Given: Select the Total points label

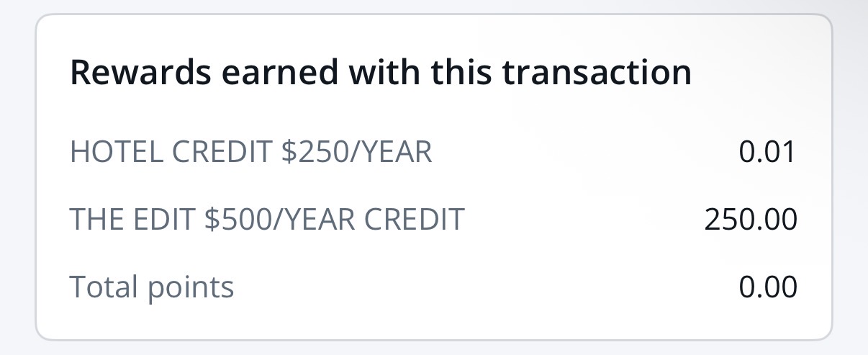Looking at the screenshot, I should [x=152, y=287].
